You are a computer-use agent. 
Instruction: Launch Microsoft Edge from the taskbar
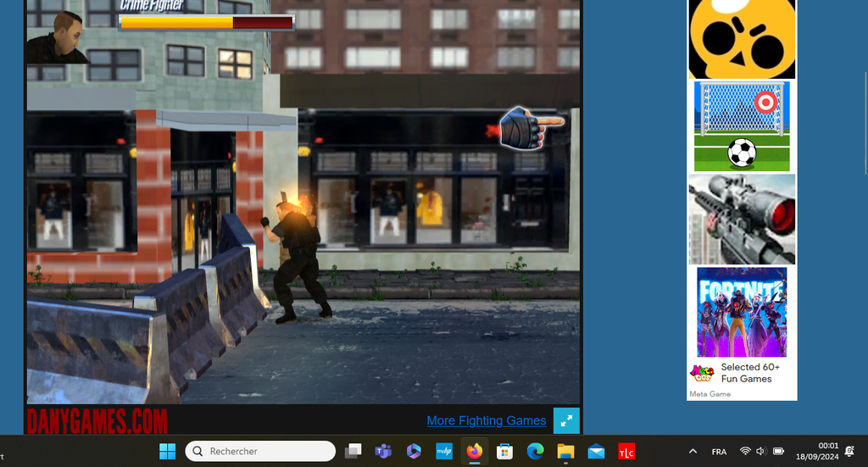click(x=536, y=452)
